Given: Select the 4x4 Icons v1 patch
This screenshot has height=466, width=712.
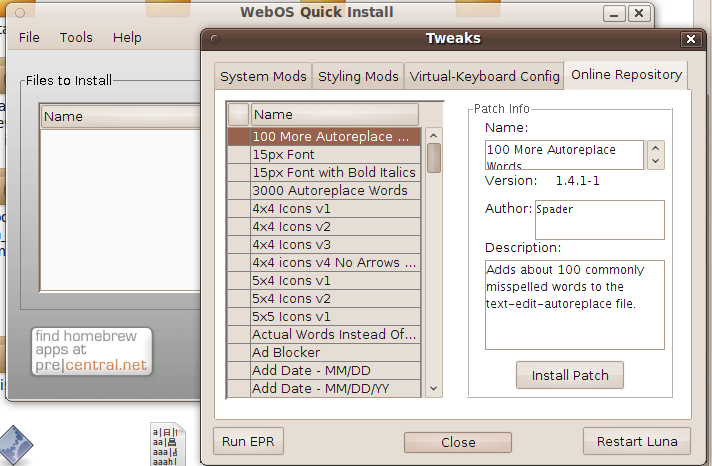Looking at the screenshot, I should pyautogui.click(x=336, y=208).
